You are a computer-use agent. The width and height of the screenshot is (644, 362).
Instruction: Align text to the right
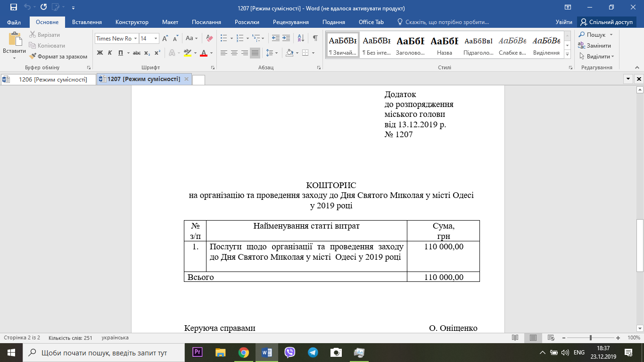[245, 53]
